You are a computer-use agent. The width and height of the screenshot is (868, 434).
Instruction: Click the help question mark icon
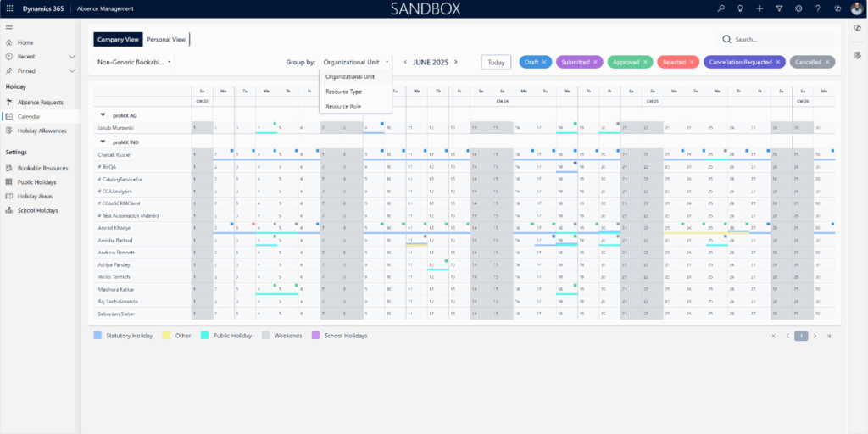[818, 8]
